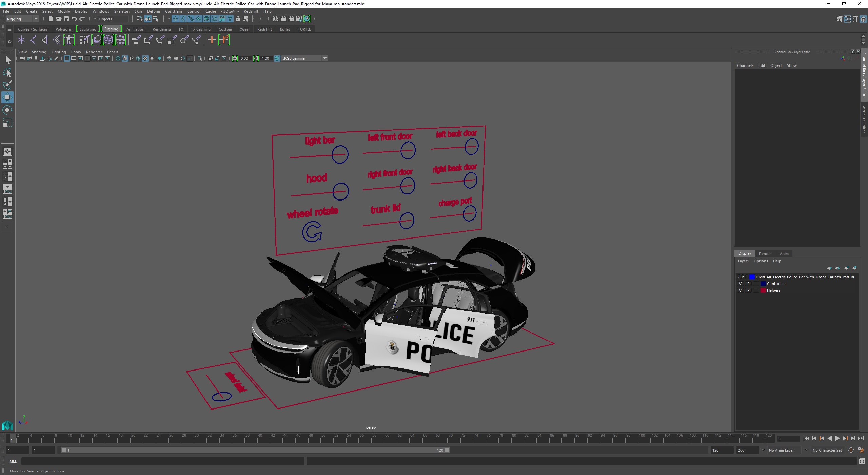Play animation forwards
This screenshot has height=475, width=868.
tap(837, 439)
